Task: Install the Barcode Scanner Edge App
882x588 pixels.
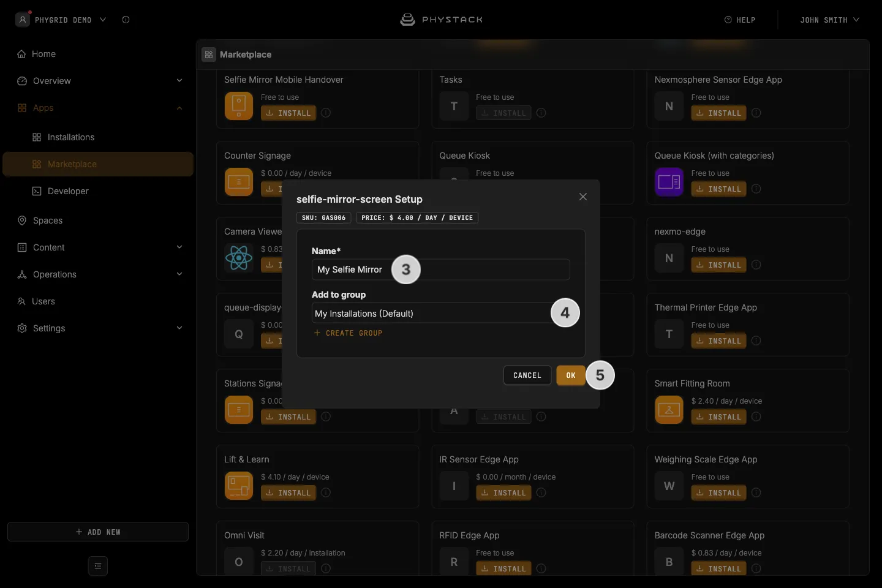Action: pyautogui.click(x=718, y=569)
